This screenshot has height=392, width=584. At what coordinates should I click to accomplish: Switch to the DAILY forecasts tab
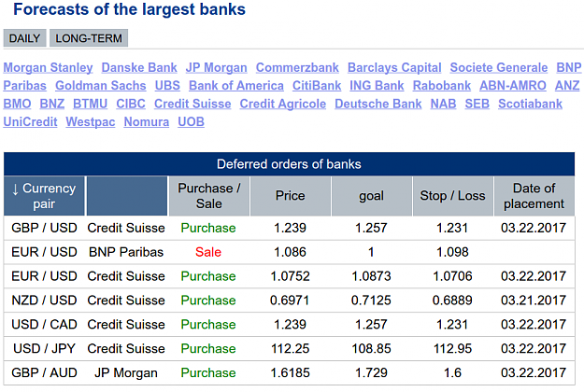coord(24,38)
